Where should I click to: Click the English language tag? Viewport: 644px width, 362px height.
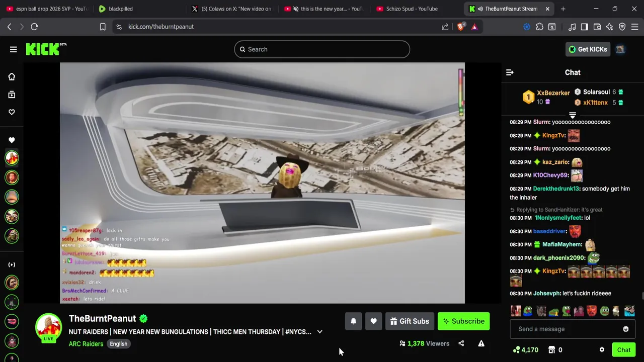(x=119, y=344)
